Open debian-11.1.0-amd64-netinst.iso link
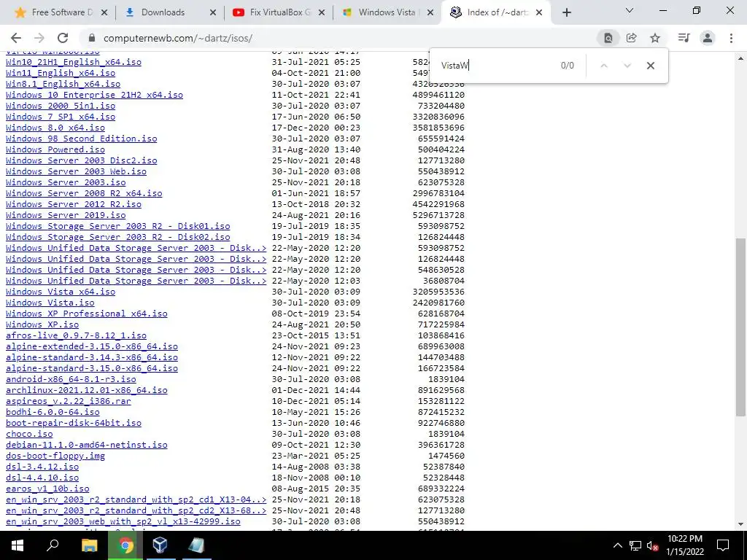This screenshot has width=747, height=560. [x=87, y=445]
